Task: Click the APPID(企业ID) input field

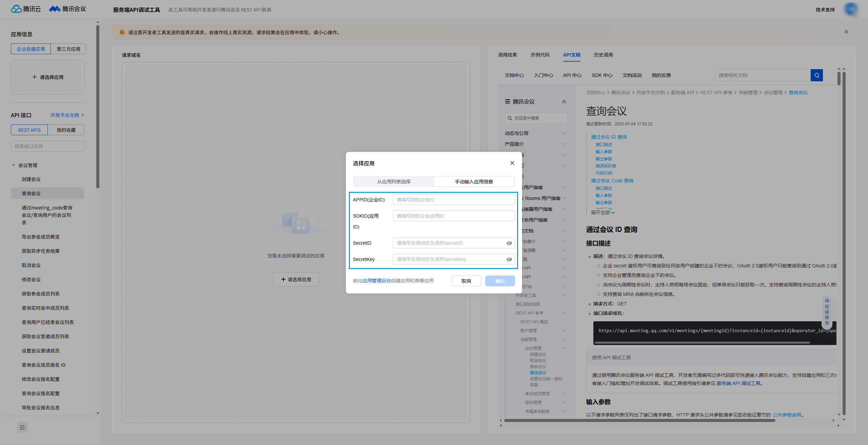Action: (453, 200)
